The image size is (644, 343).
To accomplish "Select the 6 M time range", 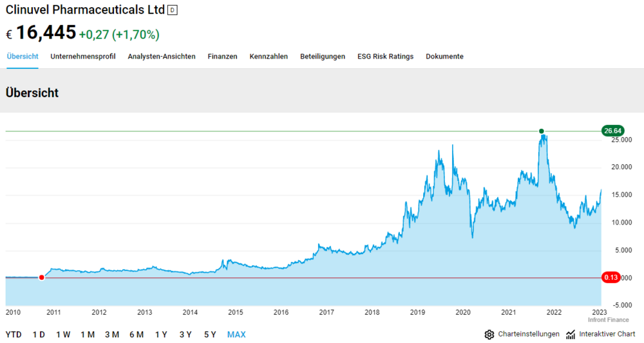I will click(x=137, y=335).
